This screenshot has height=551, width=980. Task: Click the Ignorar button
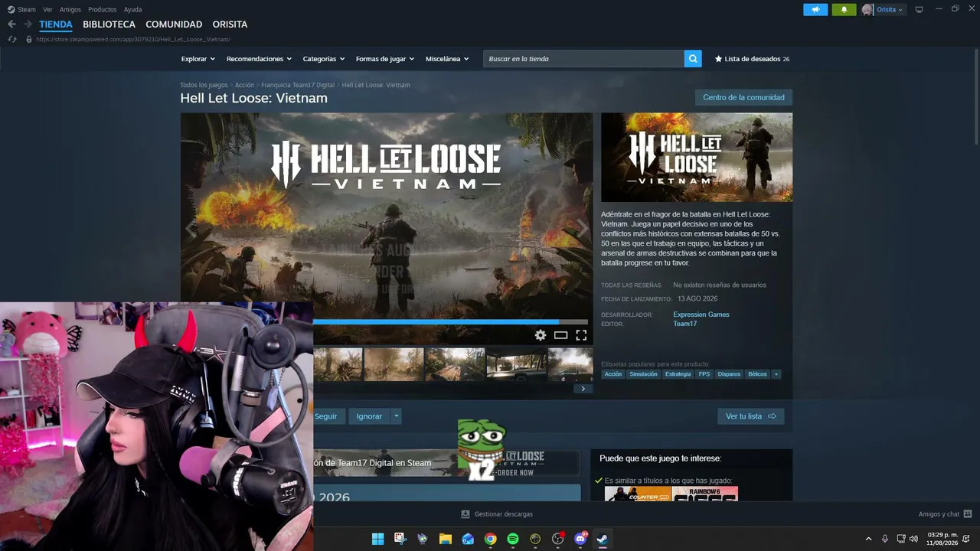coord(369,416)
